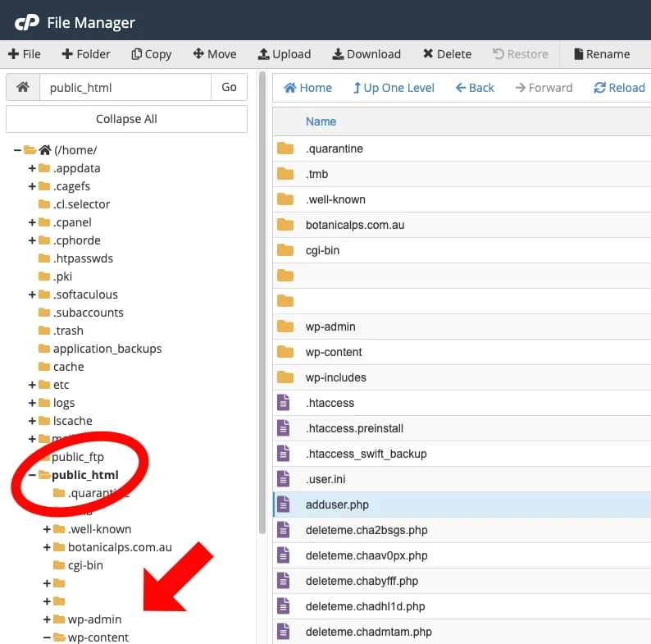Open the Upload tool
The image size is (651, 644).
[285, 54]
